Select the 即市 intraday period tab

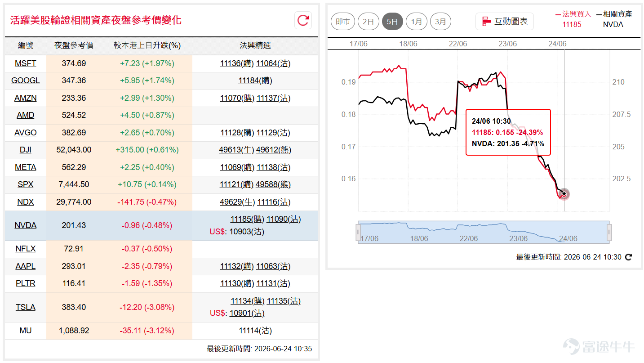(343, 22)
